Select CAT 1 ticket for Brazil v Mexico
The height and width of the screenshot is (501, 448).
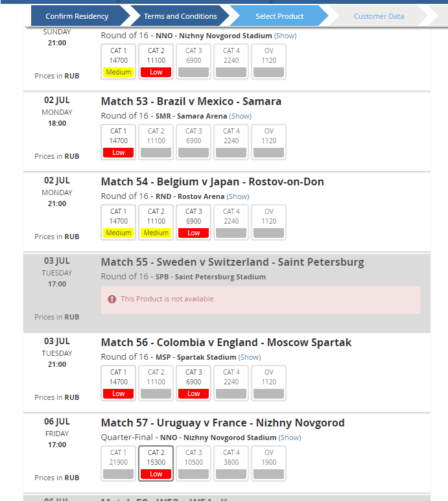coord(118,142)
